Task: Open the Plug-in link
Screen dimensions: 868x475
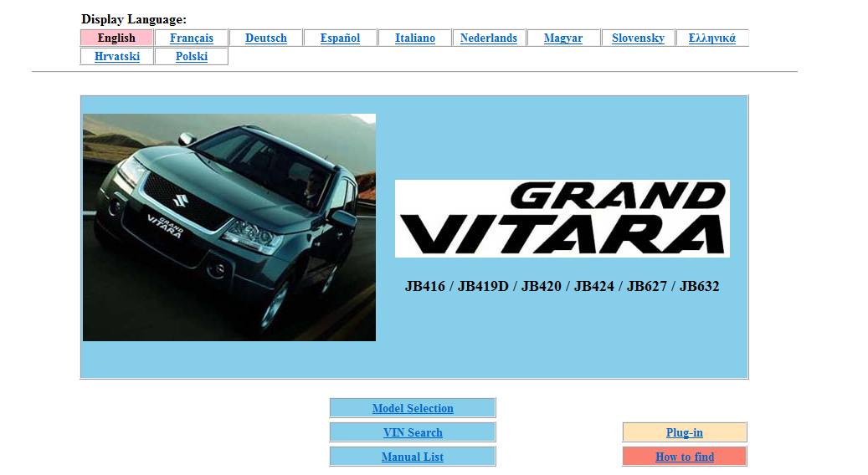Action: [x=684, y=432]
